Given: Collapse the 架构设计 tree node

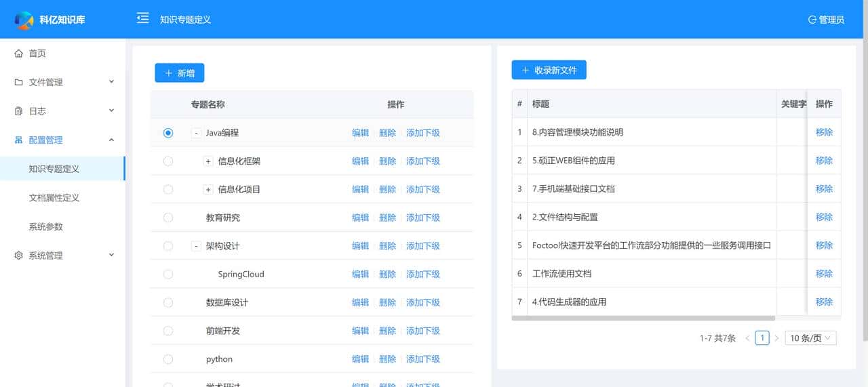Looking at the screenshot, I should [x=196, y=246].
